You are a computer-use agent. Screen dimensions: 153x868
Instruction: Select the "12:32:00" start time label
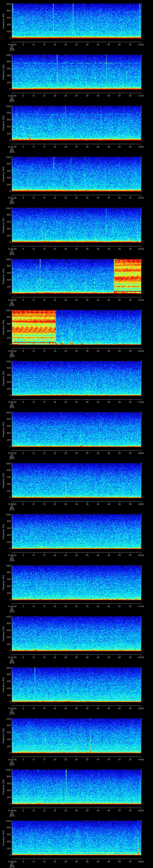[12, 198]
